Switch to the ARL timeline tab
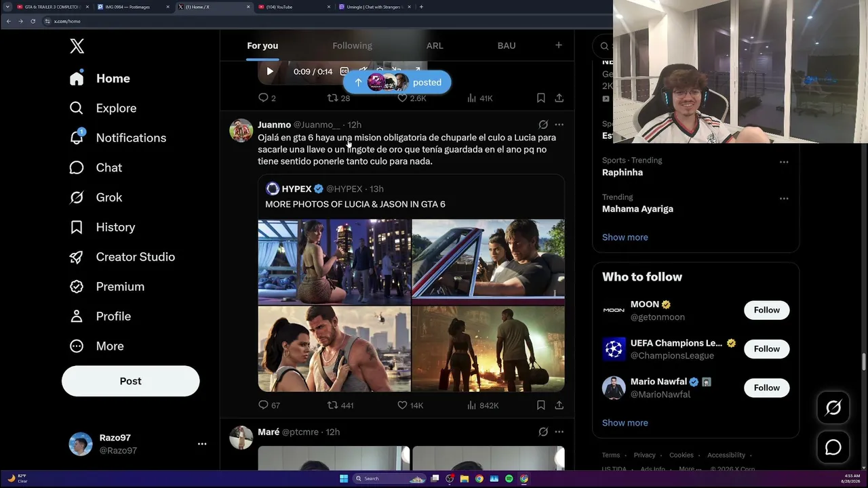Screen dimensions: 868x488 pos(435,45)
